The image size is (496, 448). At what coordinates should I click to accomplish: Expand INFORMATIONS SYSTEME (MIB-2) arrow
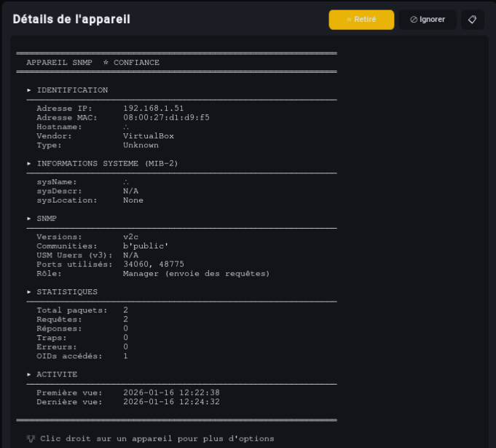click(29, 164)
